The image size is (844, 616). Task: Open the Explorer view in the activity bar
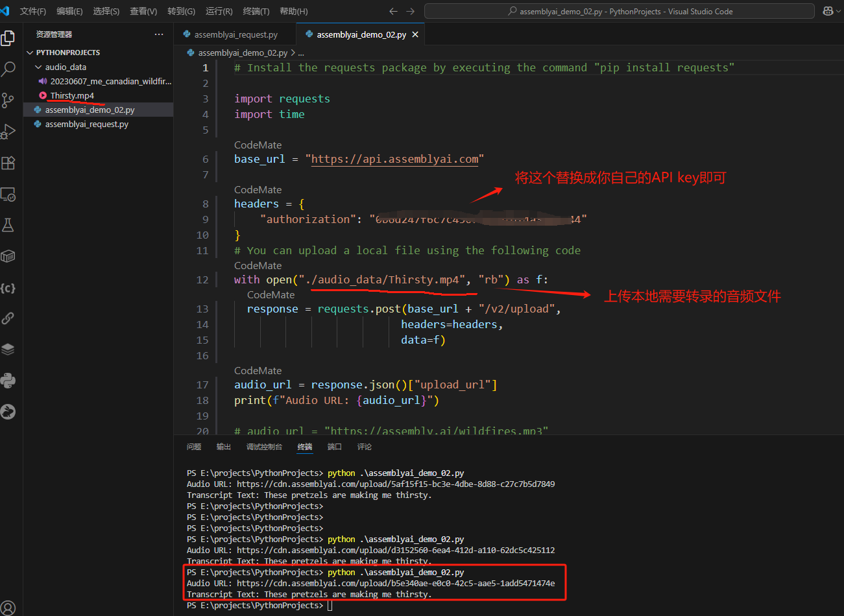pyautogui.click(x=8, y=38)
